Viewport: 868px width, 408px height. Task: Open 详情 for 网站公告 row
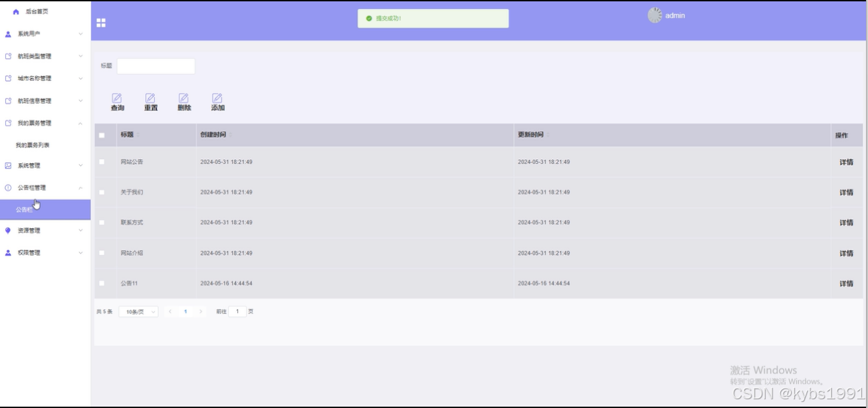tap(846, 162)
